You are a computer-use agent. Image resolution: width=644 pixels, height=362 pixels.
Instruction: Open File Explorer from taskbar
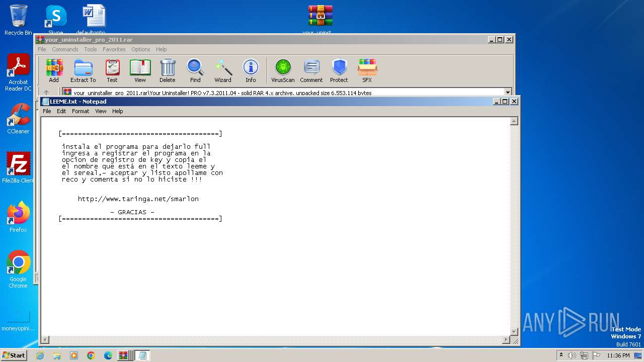coord(57,355)
